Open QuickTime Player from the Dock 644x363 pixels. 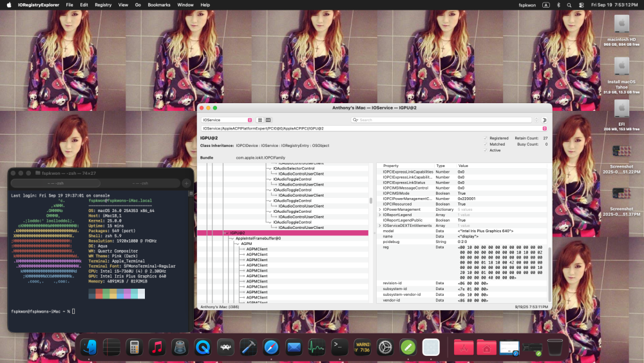point(203,348)
